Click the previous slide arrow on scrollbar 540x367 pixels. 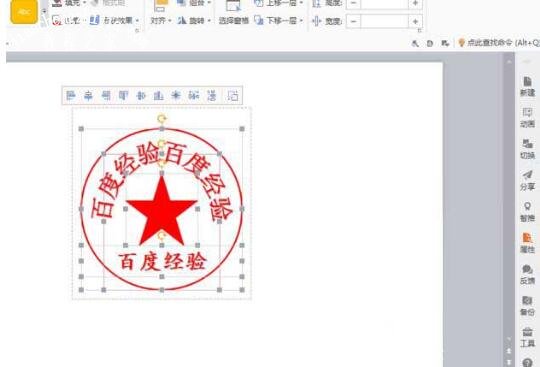[x=509, y=350]
